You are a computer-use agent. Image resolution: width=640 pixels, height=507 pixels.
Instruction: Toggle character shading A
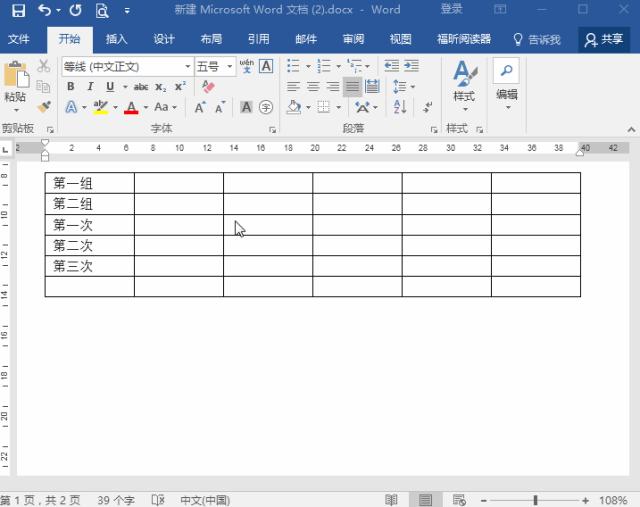pyautogui.click(x=246, y=107)
